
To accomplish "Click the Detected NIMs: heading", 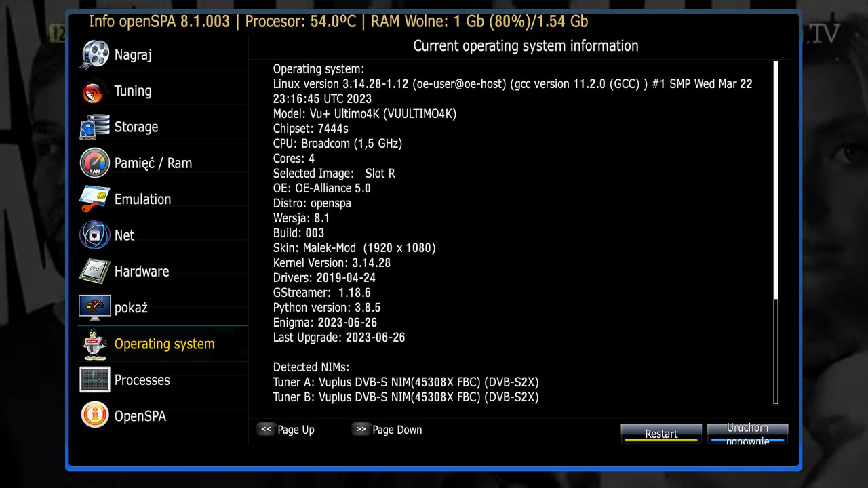I will tap(311, 367).
